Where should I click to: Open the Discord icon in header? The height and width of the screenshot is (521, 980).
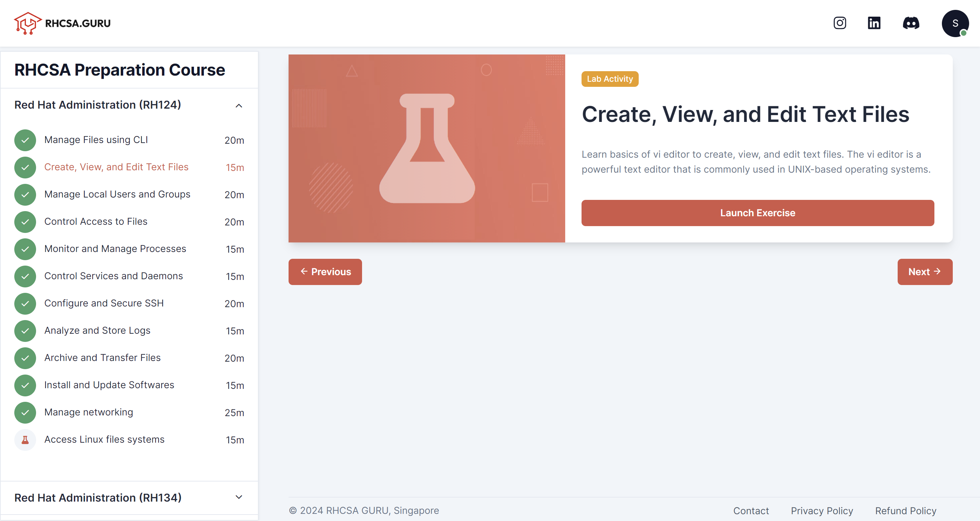point(911,23)
